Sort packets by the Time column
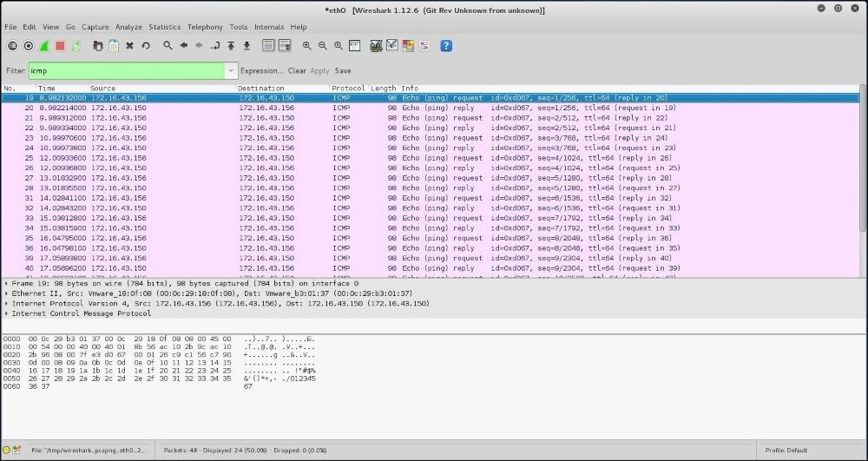 coord(62,89)
